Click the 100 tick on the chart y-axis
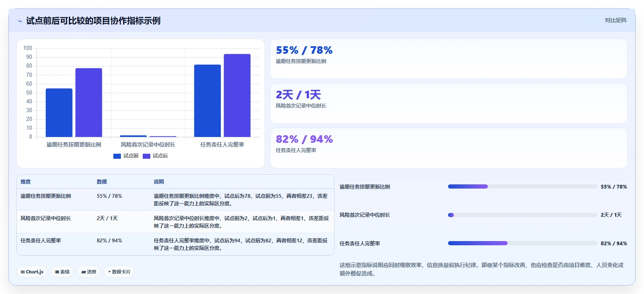This screenshot has width=644, height=294. tap(28, 48)
